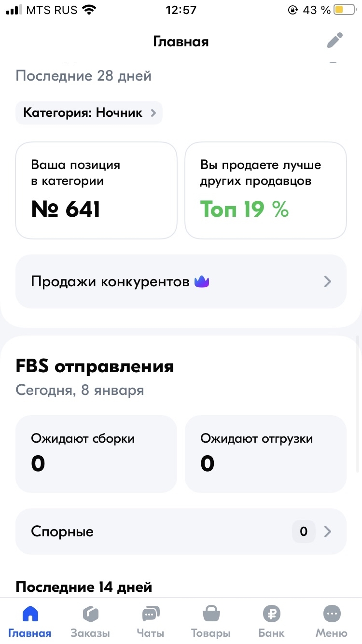Viewport: 362px width, 644px height.
Task: Tap the chevron on Спорные row
Action: [x=328, y=532]
